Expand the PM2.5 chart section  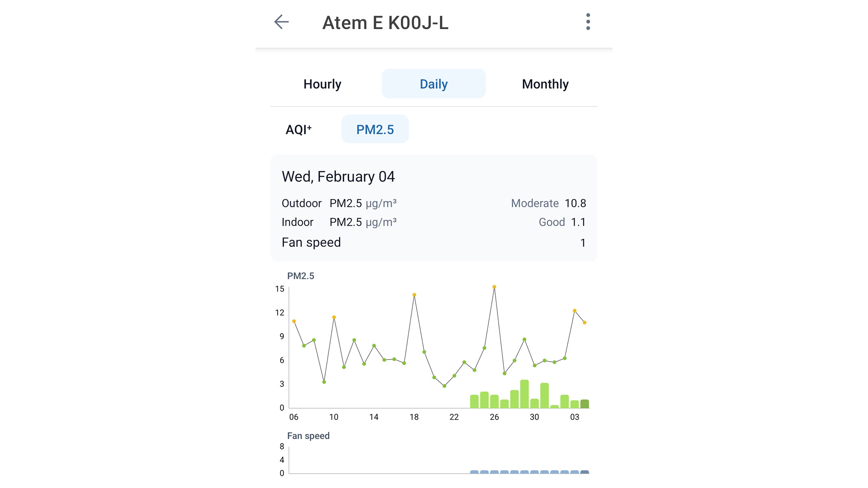click(x=300, y=275)
